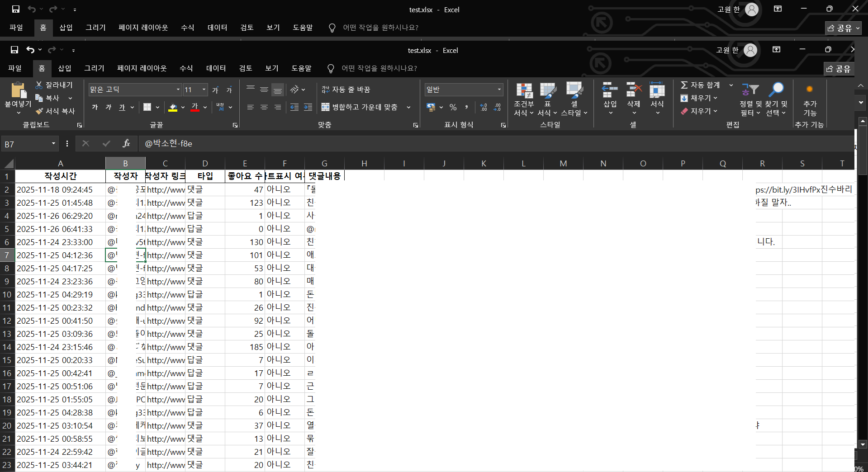
Task: Toggle bold formatting on cell B7
Action: 95,107
